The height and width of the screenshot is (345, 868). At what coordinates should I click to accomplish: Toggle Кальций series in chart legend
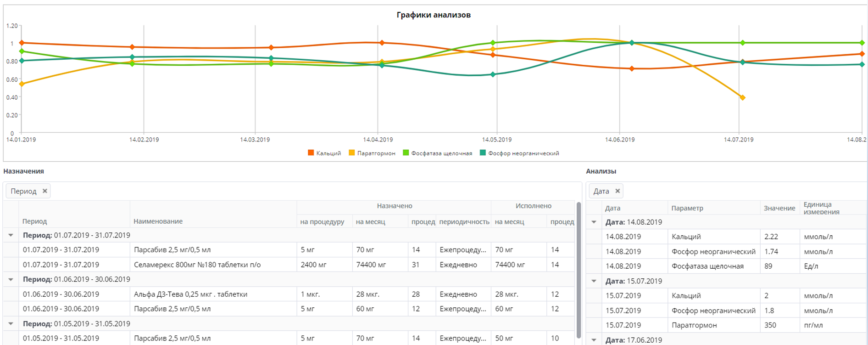pyautogui.click(x=324, y=153)
